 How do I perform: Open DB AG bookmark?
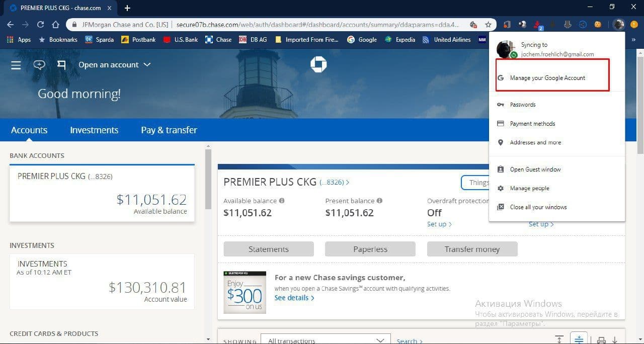point(253,40)
